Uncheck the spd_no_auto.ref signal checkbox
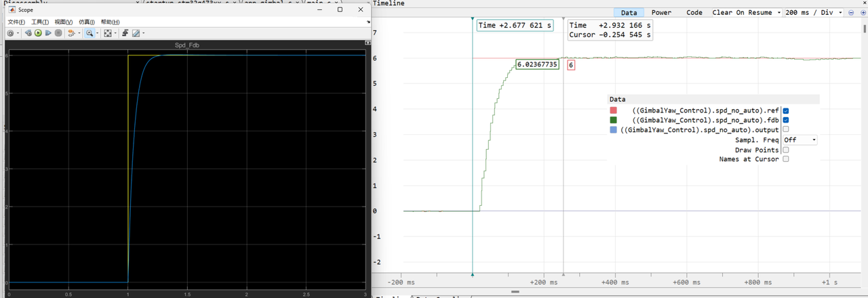The width and height of the screenshot is (868, 298). 786,110
